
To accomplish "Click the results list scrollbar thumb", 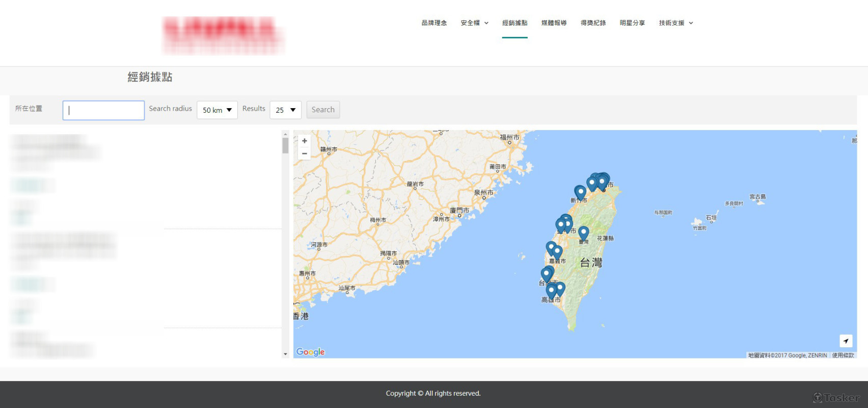I will (285, 146).
